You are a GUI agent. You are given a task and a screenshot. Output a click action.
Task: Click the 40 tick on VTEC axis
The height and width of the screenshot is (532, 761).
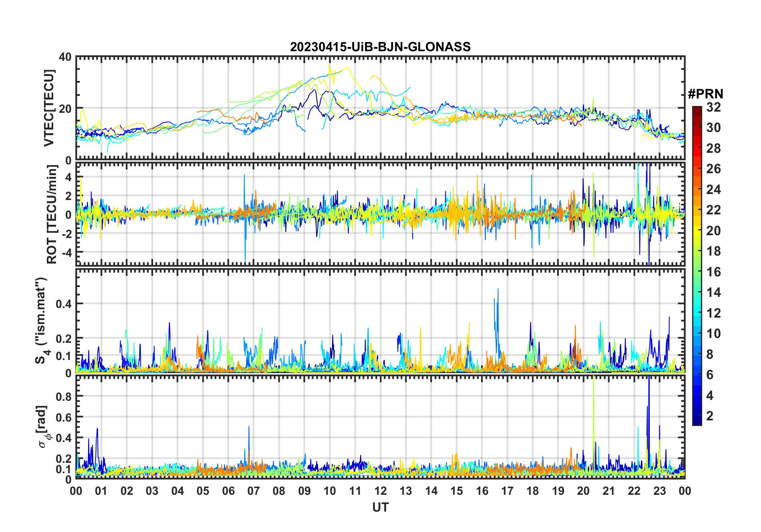click(x=65, y=57)
